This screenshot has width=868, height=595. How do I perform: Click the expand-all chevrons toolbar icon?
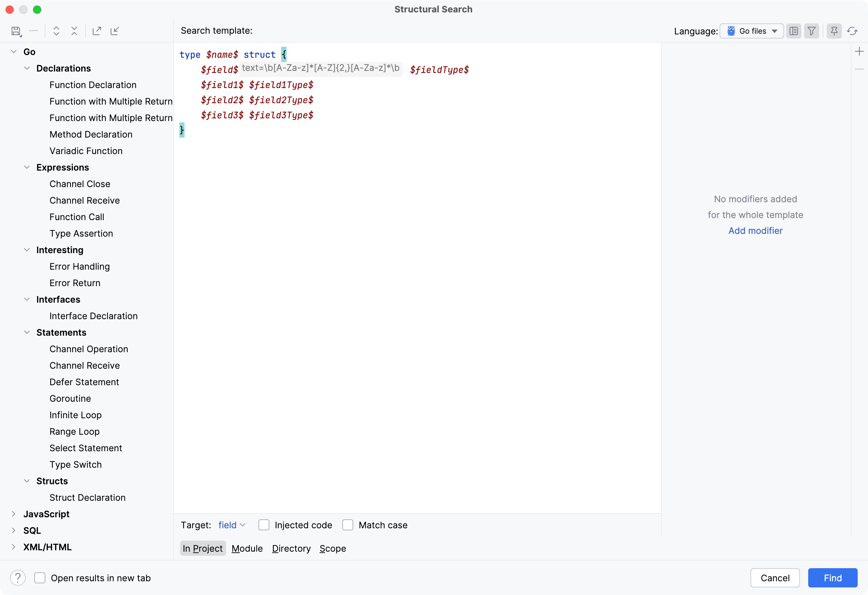pos(56,31)
